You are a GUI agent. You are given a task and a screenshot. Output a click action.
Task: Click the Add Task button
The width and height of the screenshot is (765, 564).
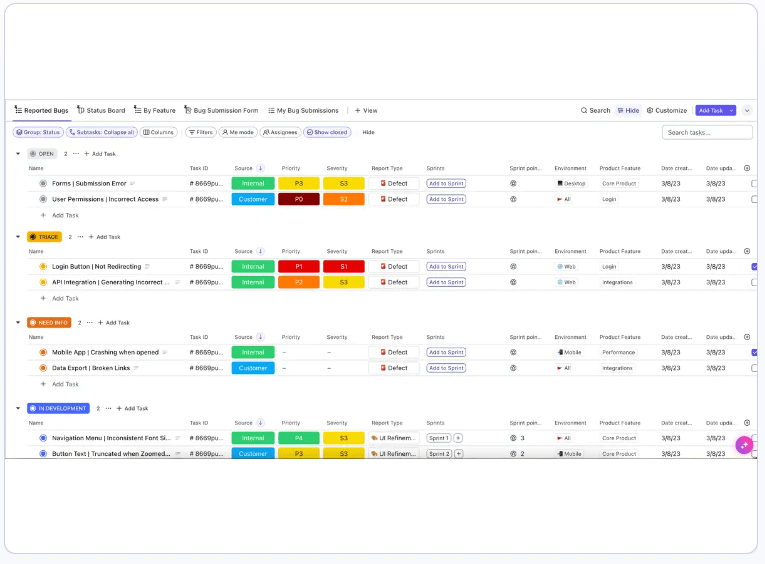711,110
